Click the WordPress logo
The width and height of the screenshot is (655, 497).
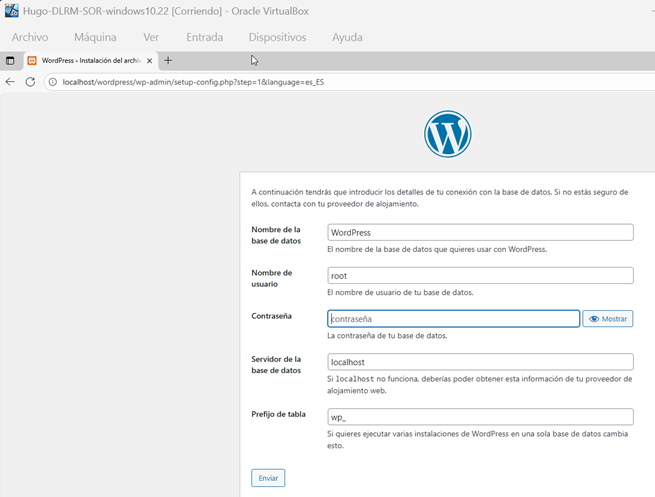click(x=447, y=134)
